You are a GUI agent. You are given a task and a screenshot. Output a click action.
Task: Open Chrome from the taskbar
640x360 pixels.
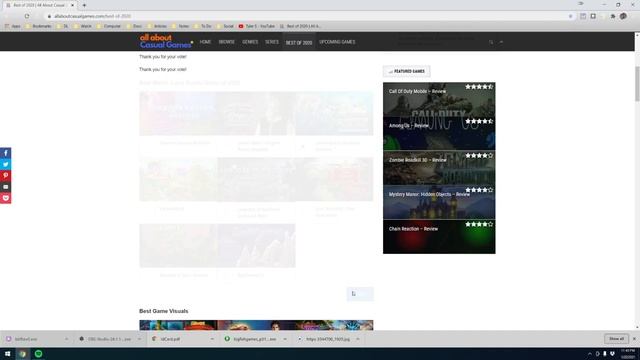tap(23, 354)
